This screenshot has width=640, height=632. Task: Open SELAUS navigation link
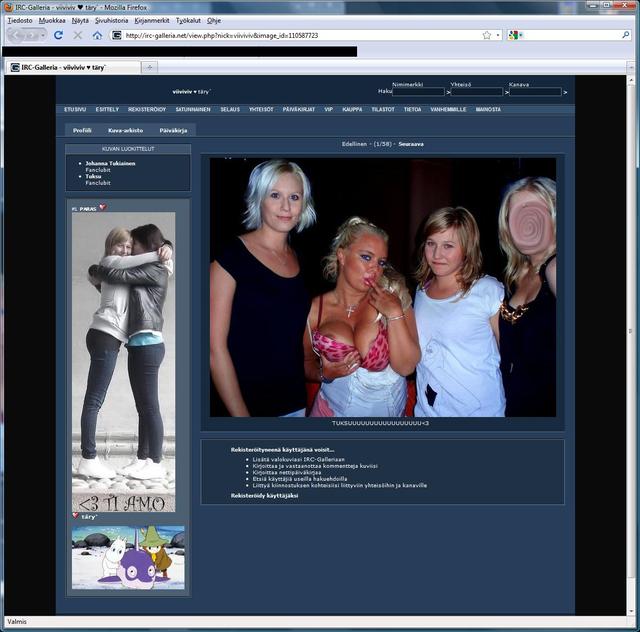pos(230,109)
